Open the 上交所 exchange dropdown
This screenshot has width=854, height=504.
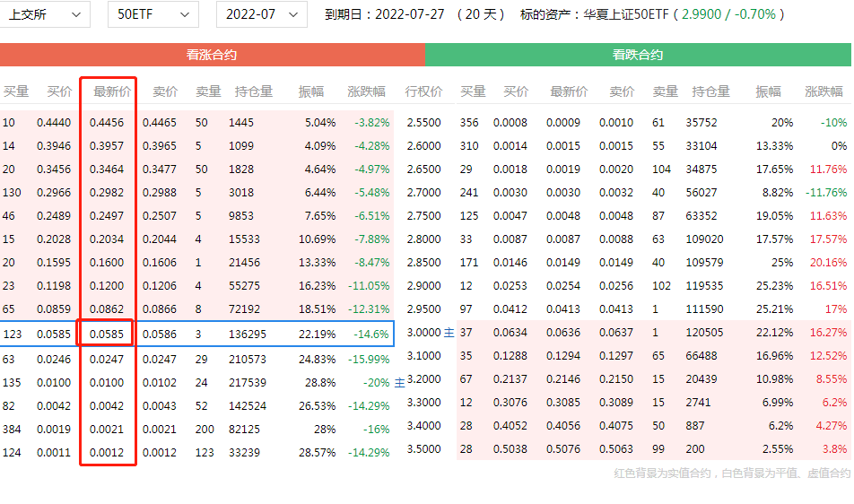45,14
